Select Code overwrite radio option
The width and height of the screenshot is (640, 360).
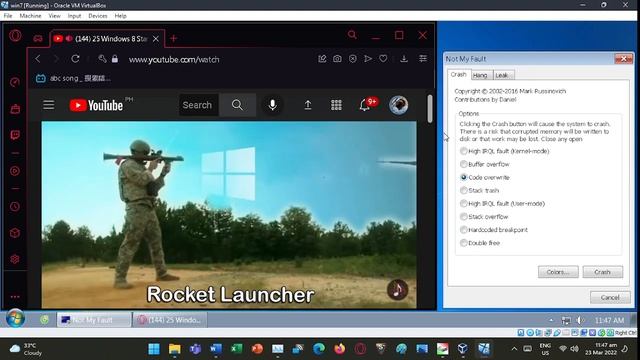tap(464, 177)
